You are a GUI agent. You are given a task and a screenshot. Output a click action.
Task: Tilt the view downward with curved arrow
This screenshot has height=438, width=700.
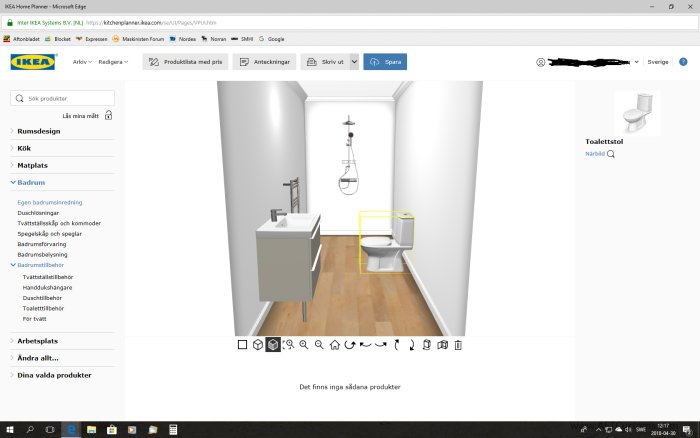[412, 345]
